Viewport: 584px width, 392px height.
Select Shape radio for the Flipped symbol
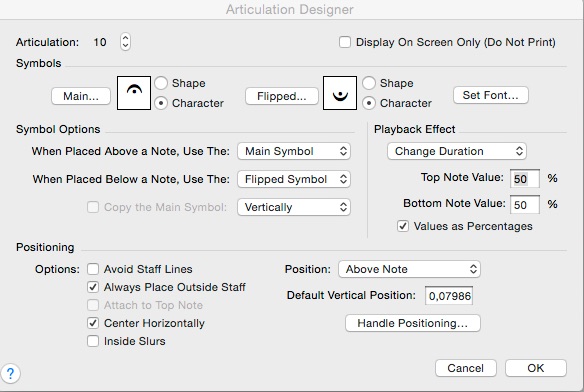[x=369, y=83]
